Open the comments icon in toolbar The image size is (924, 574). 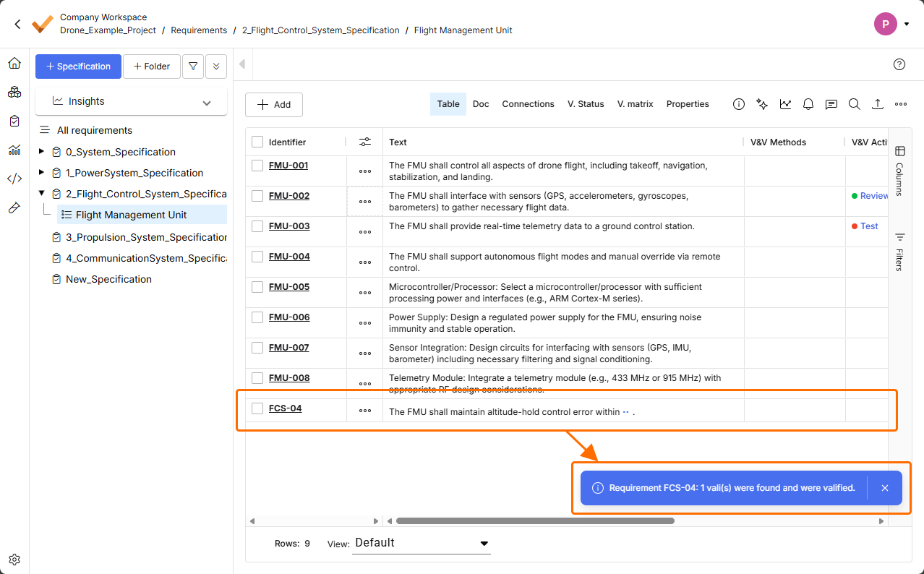click(x=831, y=104)
